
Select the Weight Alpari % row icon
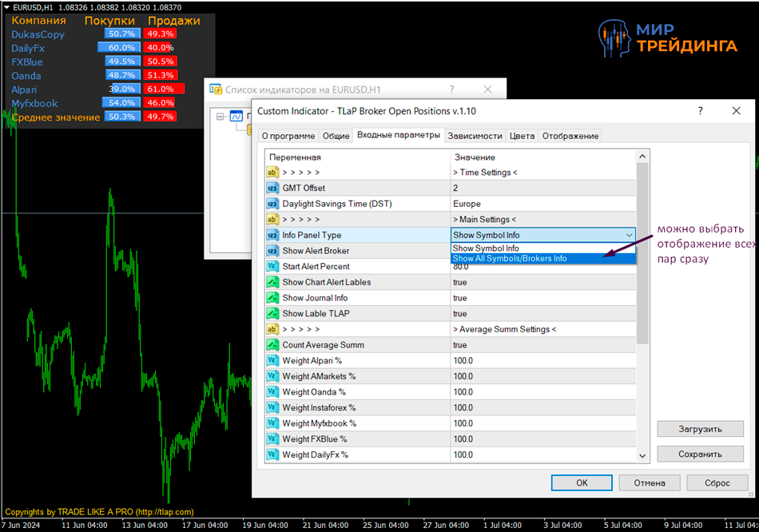pyautogui.click(x=272, y=361)
